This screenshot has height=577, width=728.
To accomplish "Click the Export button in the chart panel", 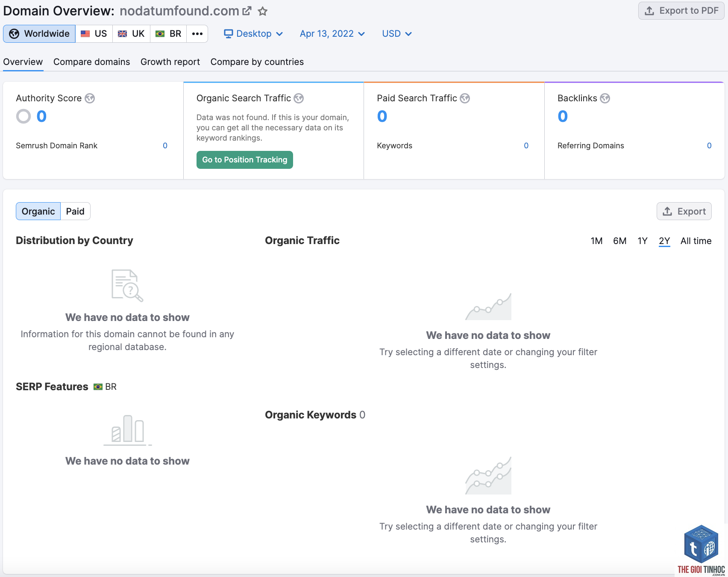I will tap(684, 211).
